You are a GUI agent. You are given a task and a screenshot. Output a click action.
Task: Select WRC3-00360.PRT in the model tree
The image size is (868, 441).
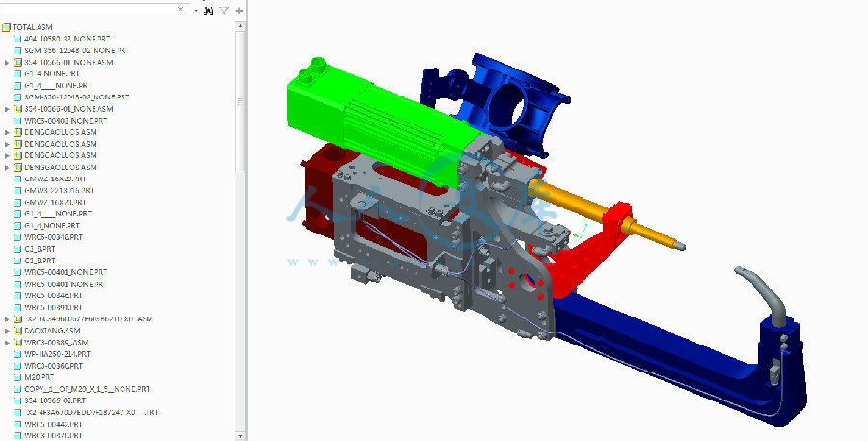coord(52,366)
